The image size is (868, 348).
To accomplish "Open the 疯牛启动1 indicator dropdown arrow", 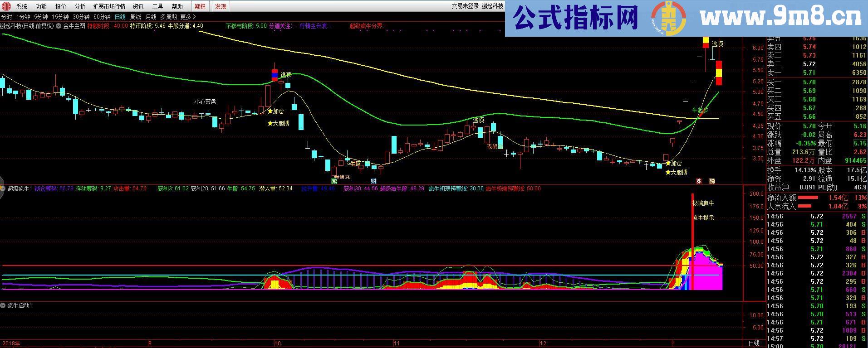I will pos(3,305).
